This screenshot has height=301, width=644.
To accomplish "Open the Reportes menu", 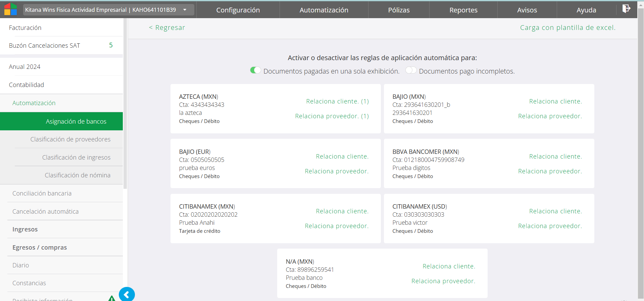I will pos(463,10).
